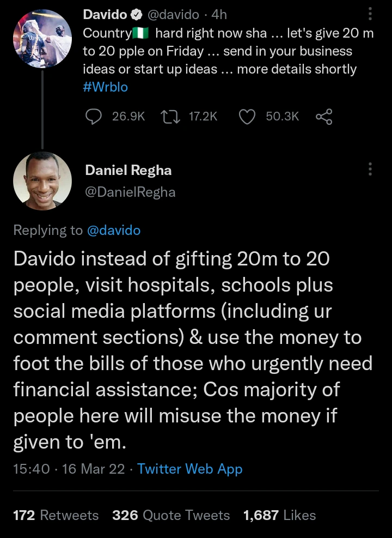Screen dimensions: 392x538
Task: View the 172 Retweets list
Action: [x=56, y=515]
